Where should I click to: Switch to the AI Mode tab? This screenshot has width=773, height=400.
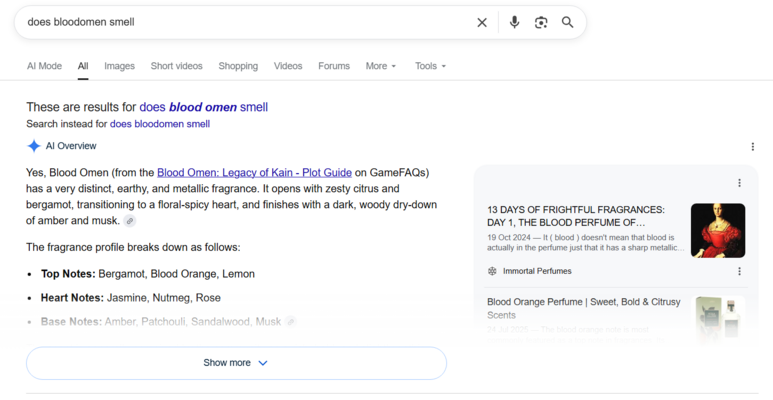tap(44, 66)
